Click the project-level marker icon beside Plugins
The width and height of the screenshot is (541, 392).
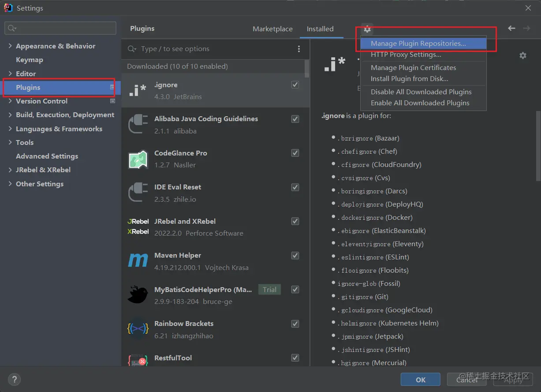pos(112,87)
